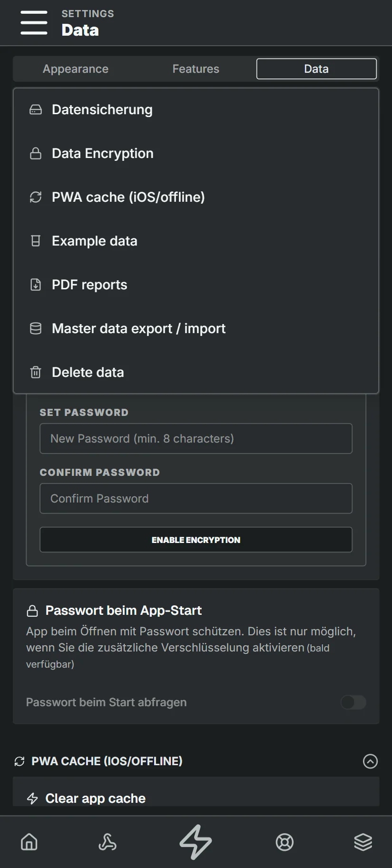
Task: Focus the New Password input field
Action: click(x=196, y=439)
